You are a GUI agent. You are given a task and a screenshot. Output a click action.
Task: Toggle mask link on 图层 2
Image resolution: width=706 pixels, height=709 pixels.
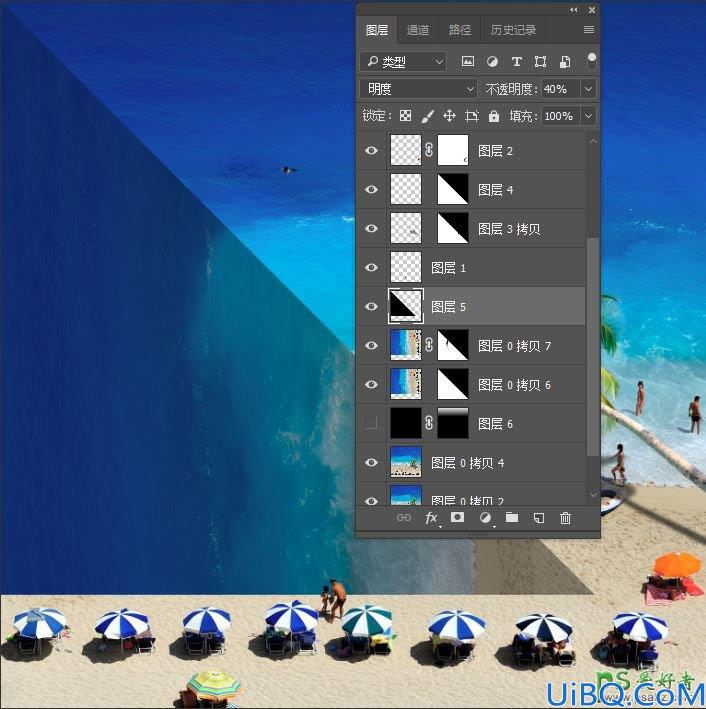tap(429, 150)
